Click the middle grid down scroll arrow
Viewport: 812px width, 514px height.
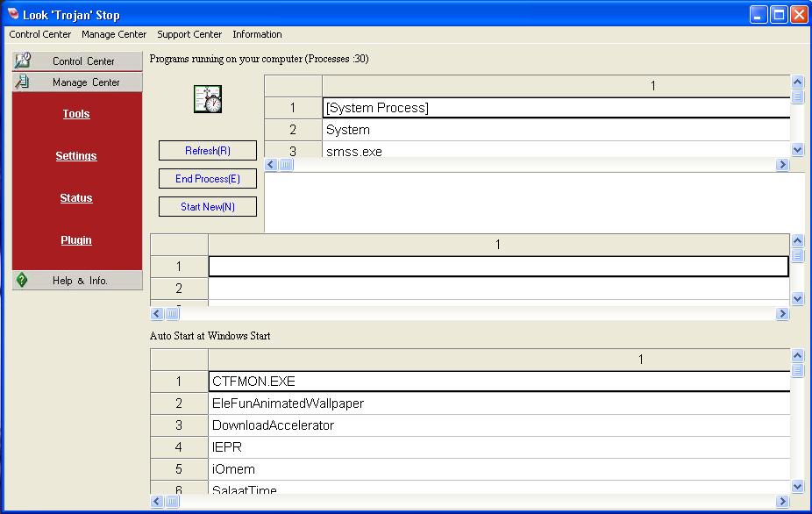coord(797,298)
